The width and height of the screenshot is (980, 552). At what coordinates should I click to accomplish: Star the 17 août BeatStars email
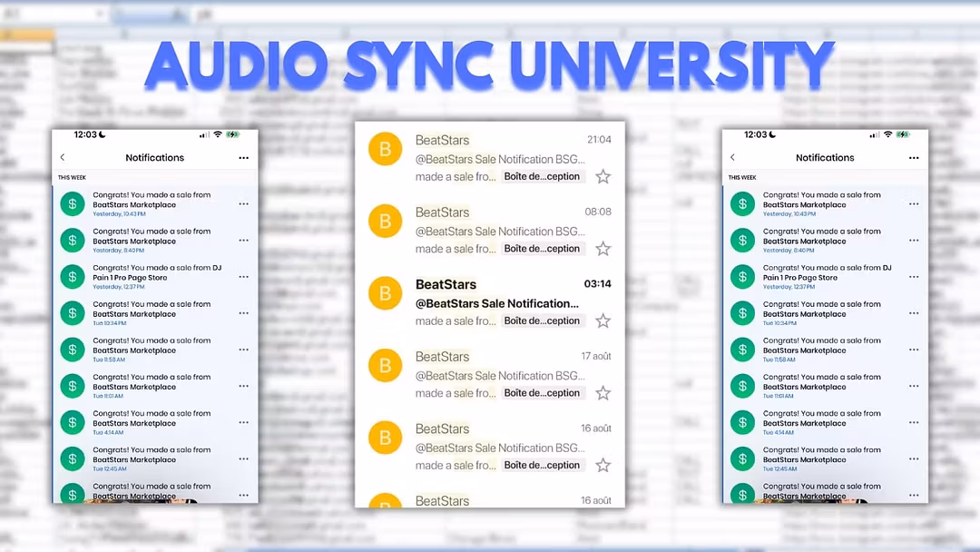coord(603,393)
